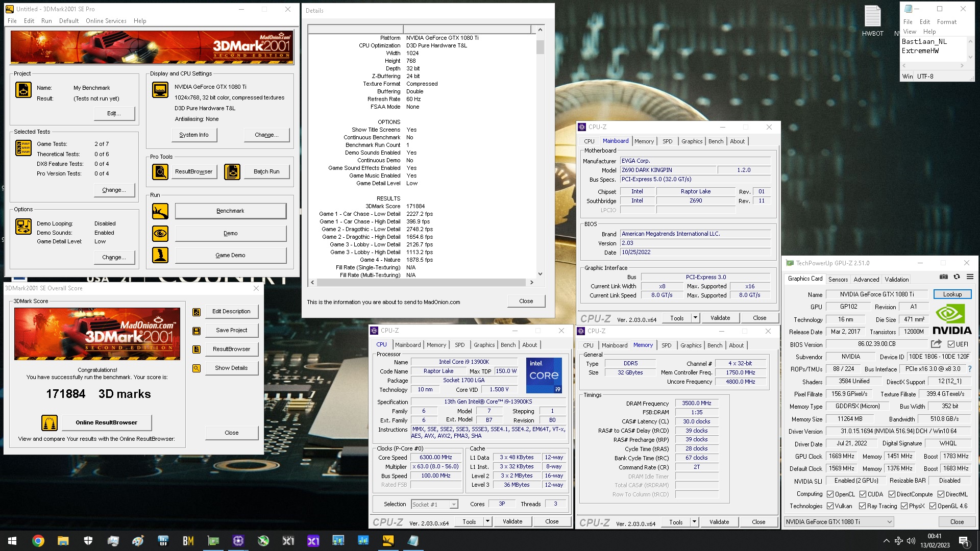Image resolution: width=980 pixels, height=551 pixels.
Task: Click the floppy icon beside Save Project
Action: 197,331
